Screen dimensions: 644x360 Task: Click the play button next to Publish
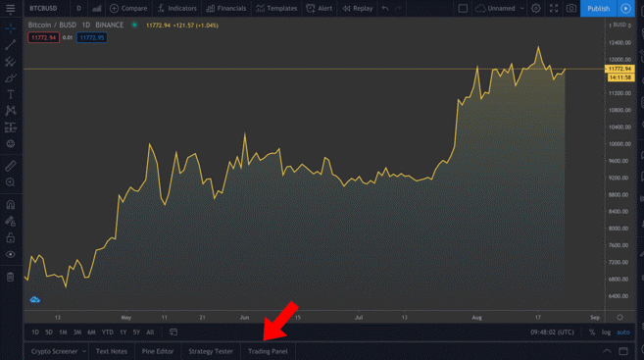[625, 9]
